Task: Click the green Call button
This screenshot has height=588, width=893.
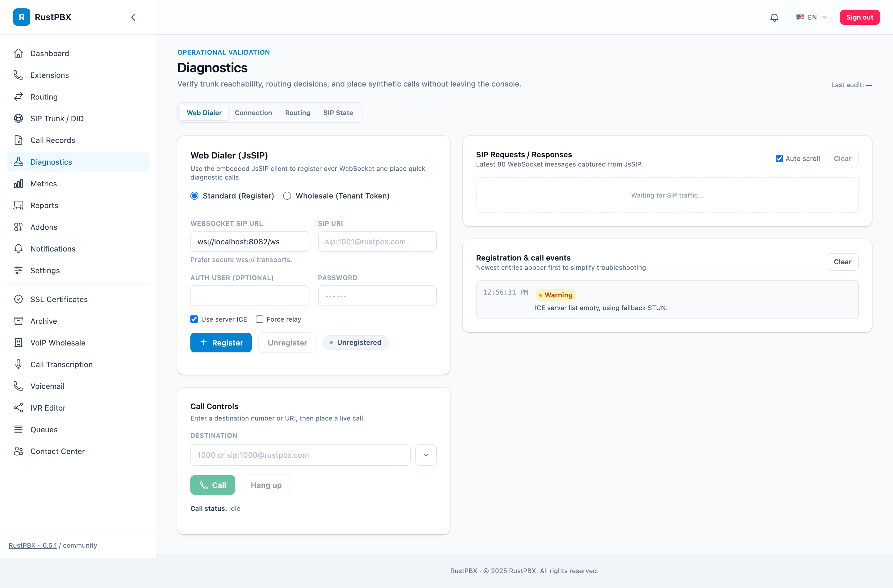Action: 212,485
